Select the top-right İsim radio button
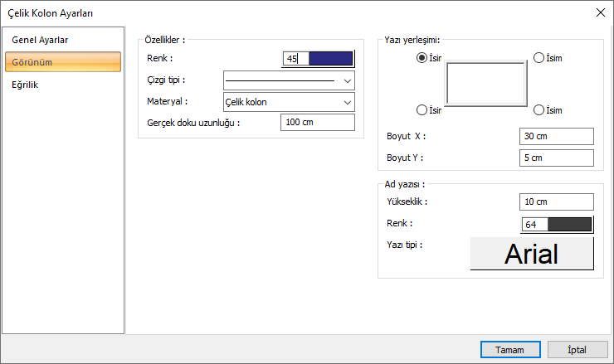The image size is (614, 364). tap(538, 58)
